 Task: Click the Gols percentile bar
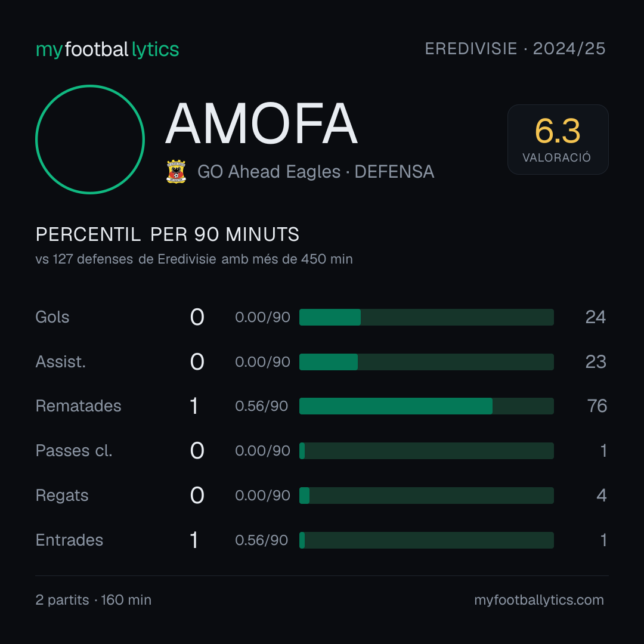point(426,317)
